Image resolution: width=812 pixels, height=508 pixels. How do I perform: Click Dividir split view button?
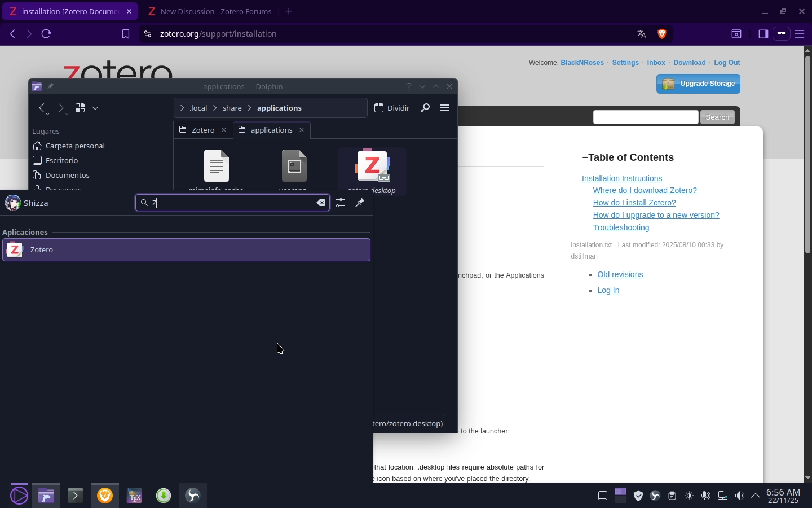[x=392, y=108]
